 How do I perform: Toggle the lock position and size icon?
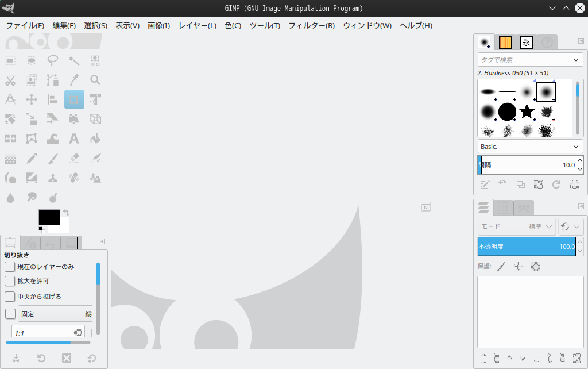[x=518, y=267]
